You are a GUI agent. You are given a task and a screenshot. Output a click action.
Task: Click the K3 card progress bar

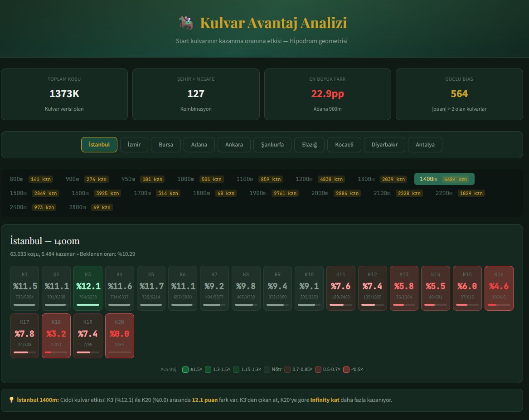tap(88, 304)
